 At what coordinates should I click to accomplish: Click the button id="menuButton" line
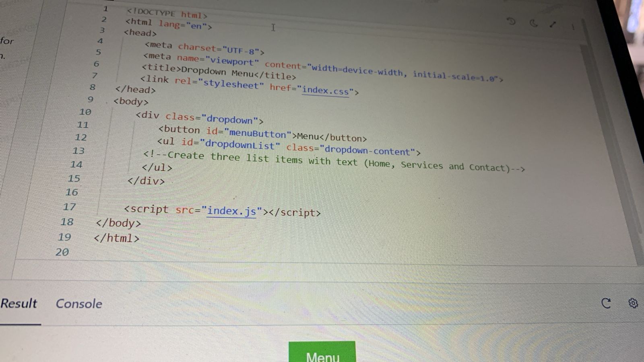pos(262,134)
